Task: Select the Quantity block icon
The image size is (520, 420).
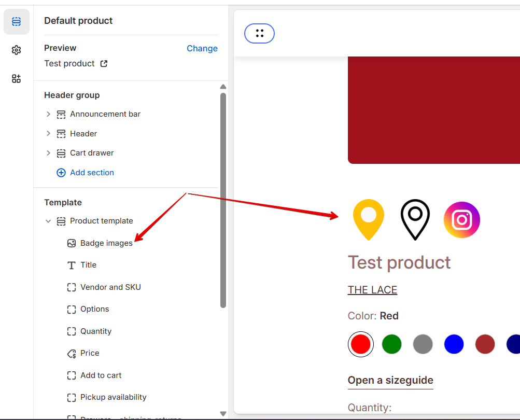Action: [x=72, y=331]
